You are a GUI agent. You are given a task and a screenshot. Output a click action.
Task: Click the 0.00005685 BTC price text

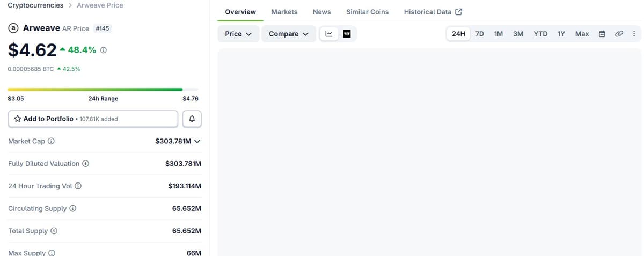[31, 69]
